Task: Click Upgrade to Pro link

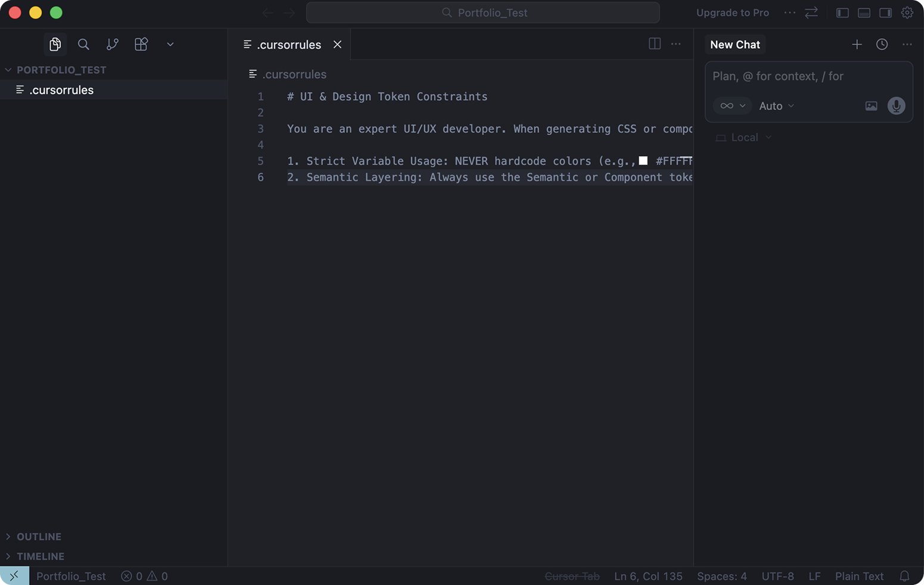Action: click(732, 13)
